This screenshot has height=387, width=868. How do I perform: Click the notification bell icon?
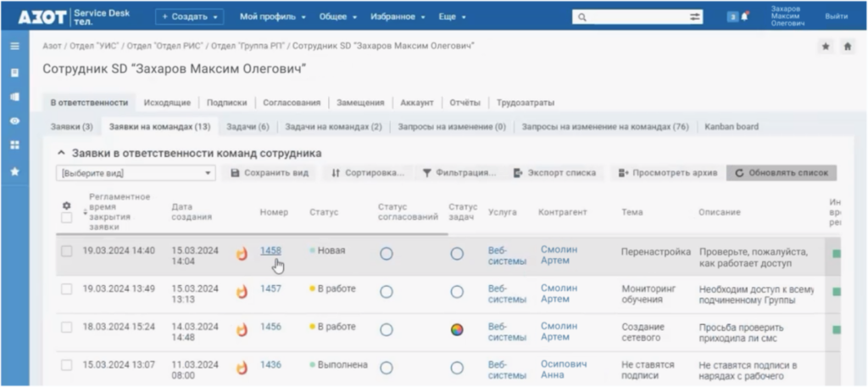click(x=745, y=16)
